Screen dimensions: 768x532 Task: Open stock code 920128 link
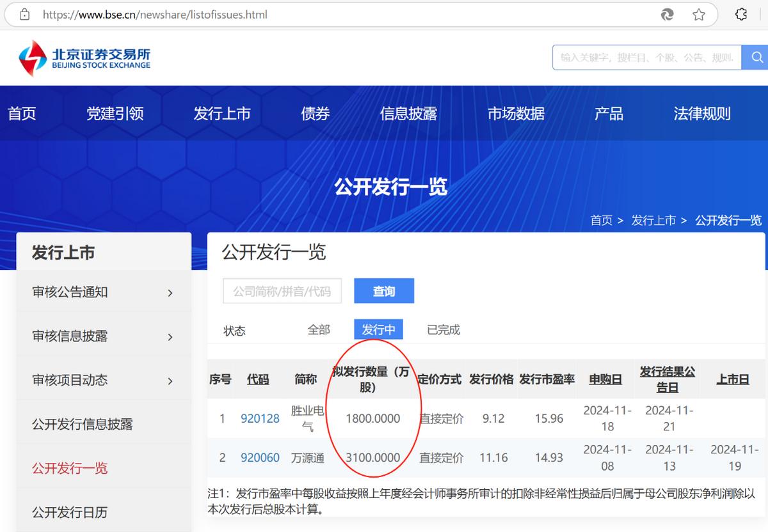click(260, 418)
